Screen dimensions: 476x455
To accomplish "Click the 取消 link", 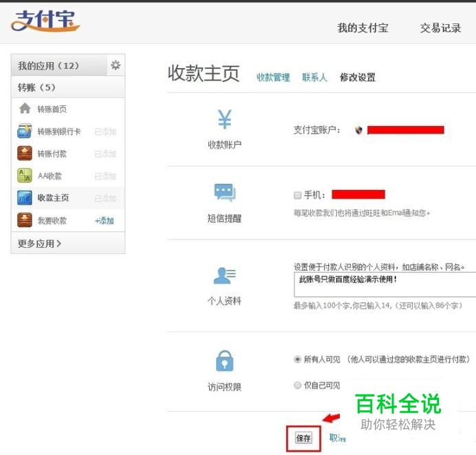I will [x=338, y=438].
